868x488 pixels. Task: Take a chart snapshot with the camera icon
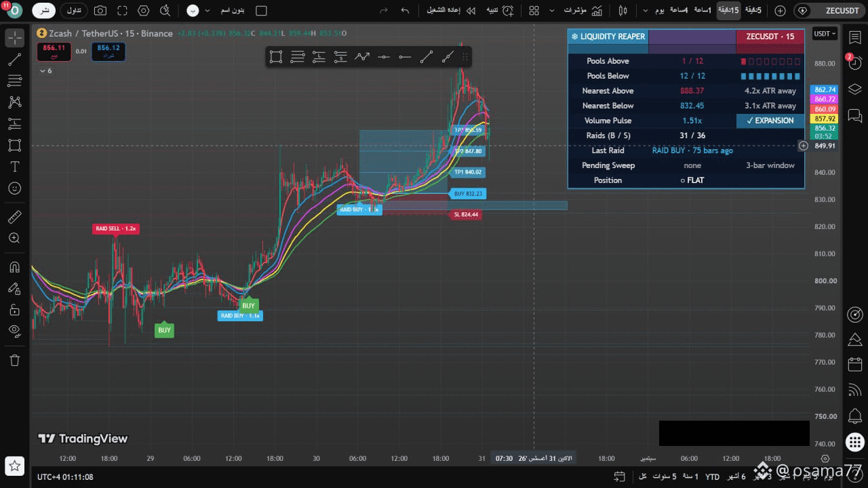(x=100, y=11)
